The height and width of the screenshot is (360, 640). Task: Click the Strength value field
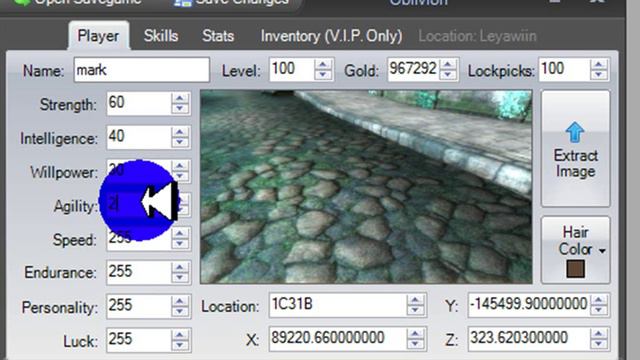coord(138,103)
